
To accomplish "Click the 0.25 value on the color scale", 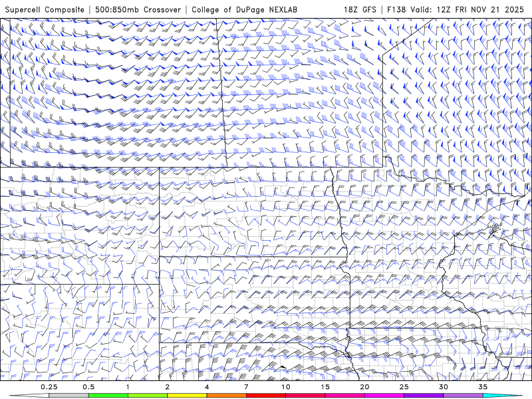I will tap(49, 387).
